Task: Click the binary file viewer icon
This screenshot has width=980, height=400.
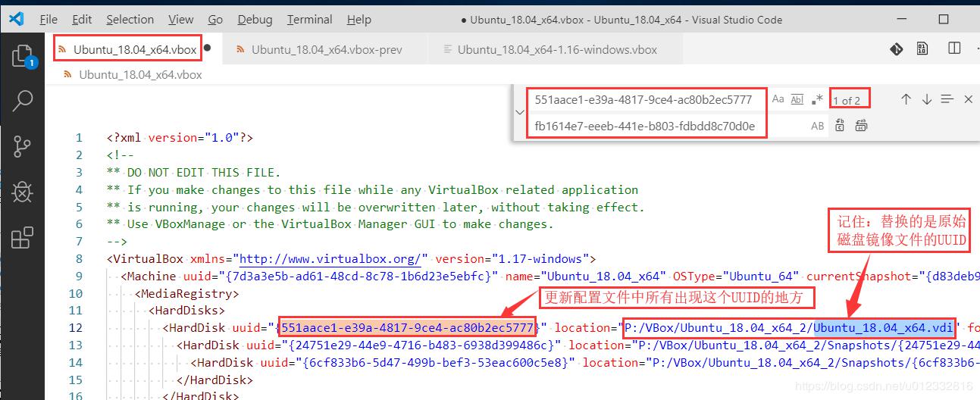Action: 922,49
